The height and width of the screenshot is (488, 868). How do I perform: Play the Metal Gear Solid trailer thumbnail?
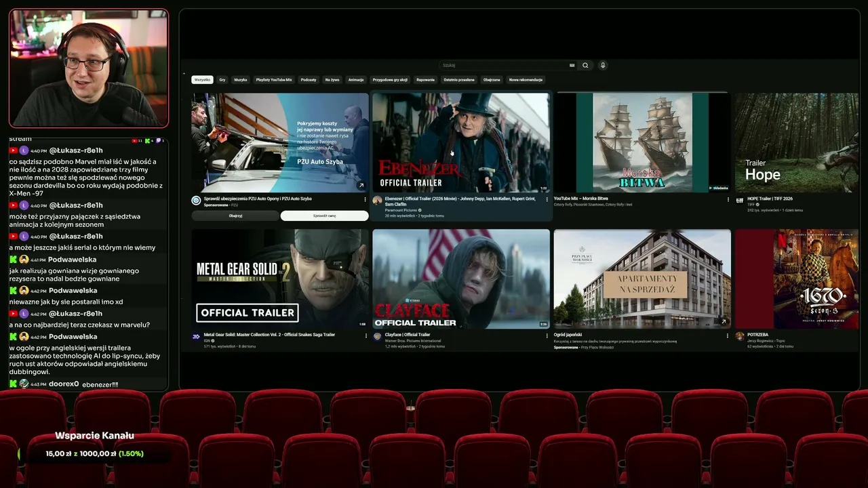(280, 279)
